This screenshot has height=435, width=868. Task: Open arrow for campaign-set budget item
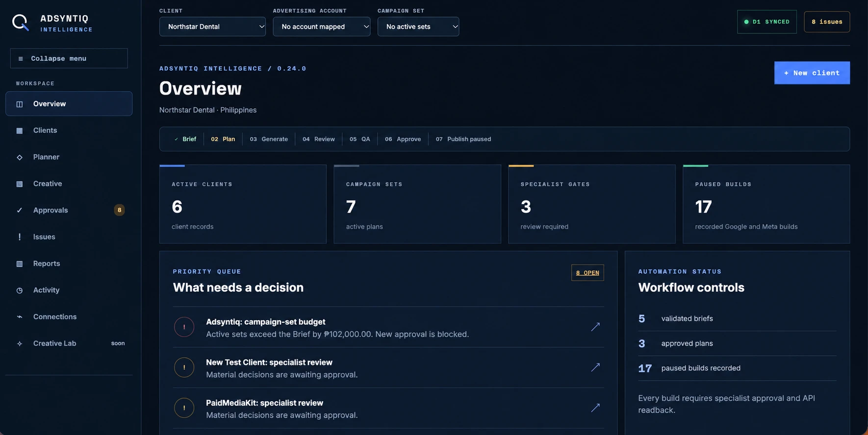pyautogui.click(x=595, y=327)
